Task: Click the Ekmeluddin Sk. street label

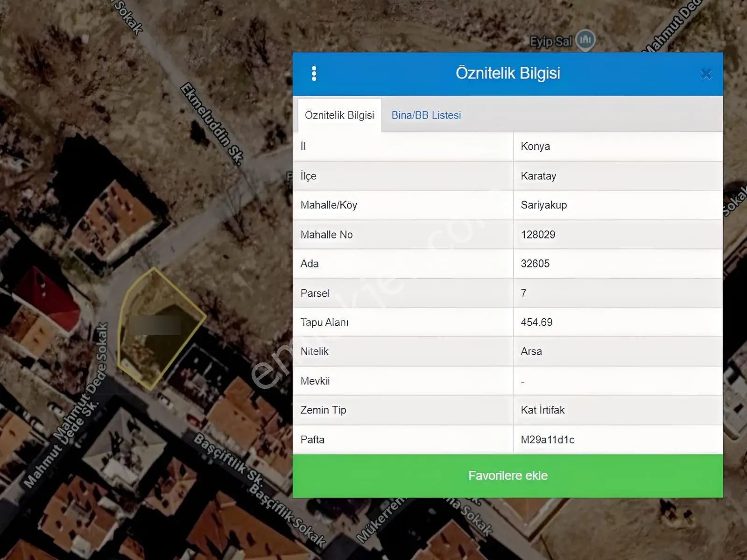Action: coord(212,124)
